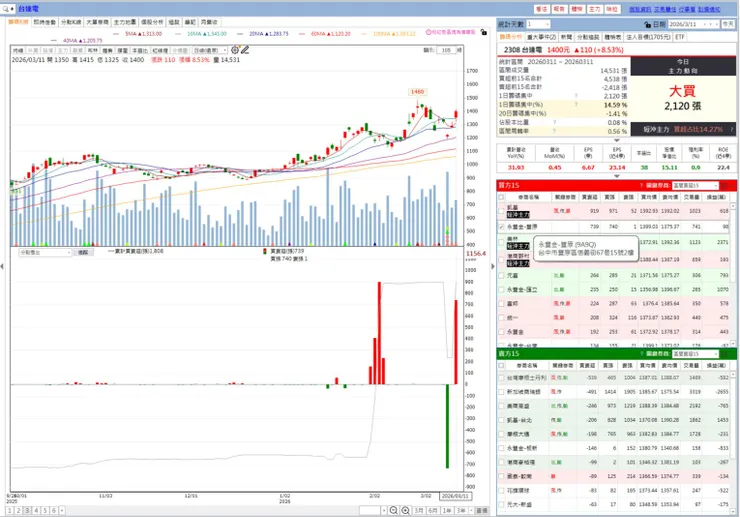Toggle select-all checkbox in 買方15 header

(501, 197)
